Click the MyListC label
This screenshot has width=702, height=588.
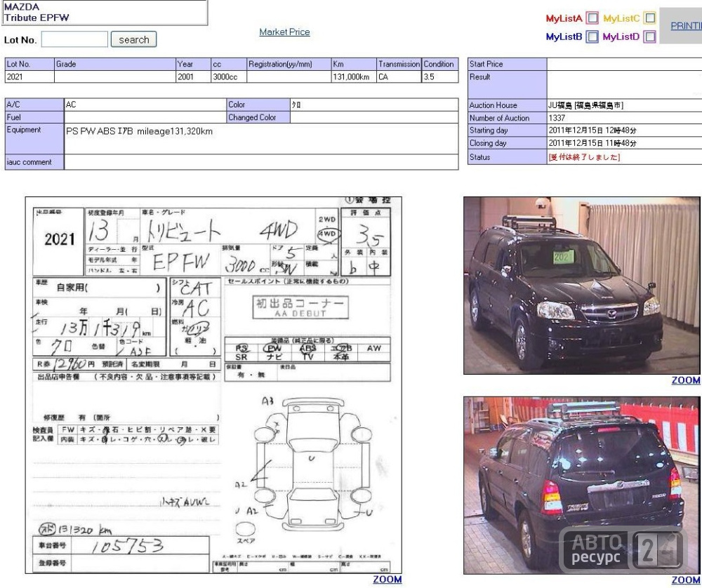pyautogui.click(x=621, y=18)
